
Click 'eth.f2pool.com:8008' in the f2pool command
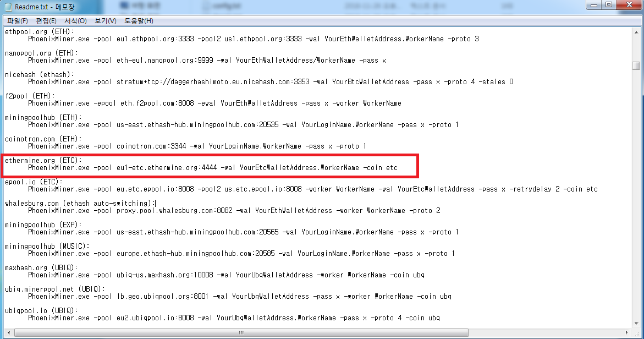[157, 103]
